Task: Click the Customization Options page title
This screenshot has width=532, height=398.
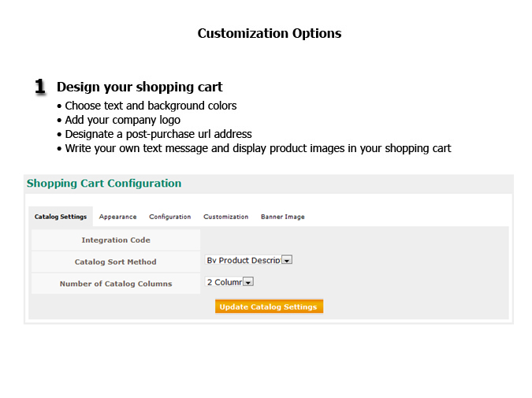Action: (x=269, y=34)
